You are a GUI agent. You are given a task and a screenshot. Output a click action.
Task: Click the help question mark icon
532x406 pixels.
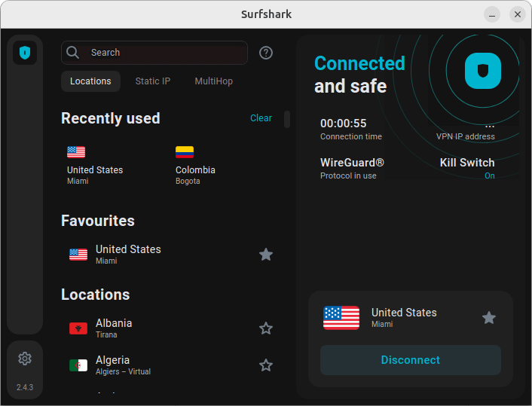[x=266, y=53]
